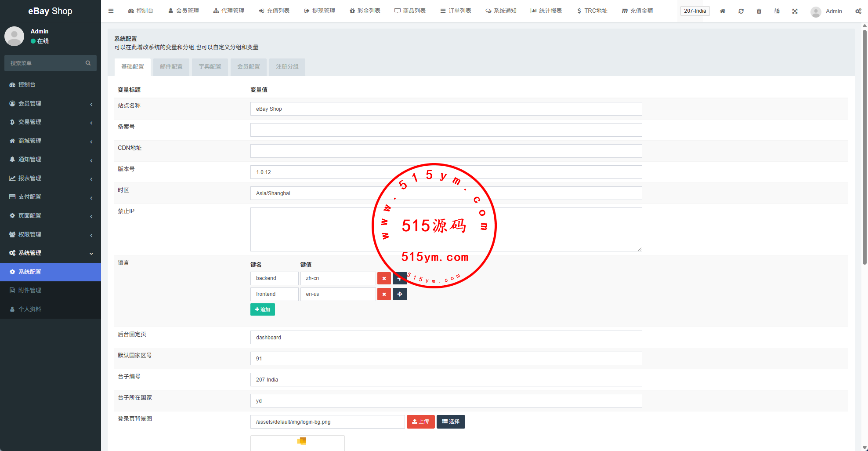Click the move handle on frontend row

[400, 294]
